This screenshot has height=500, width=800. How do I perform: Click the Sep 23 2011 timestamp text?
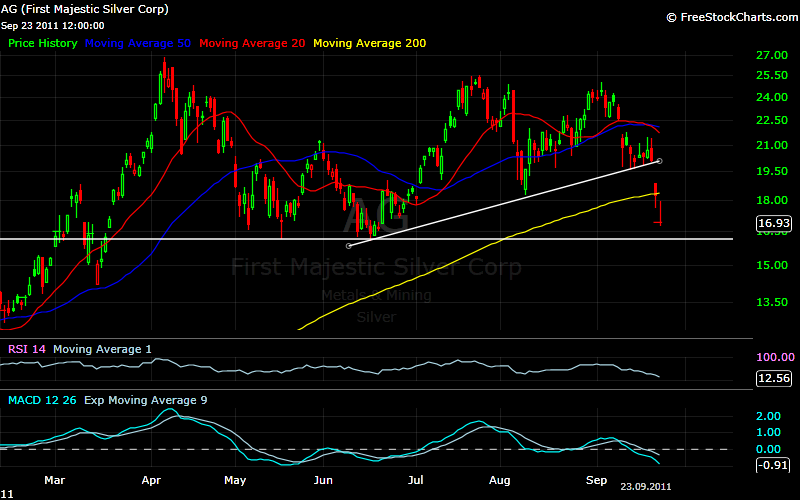pos(52,25)
